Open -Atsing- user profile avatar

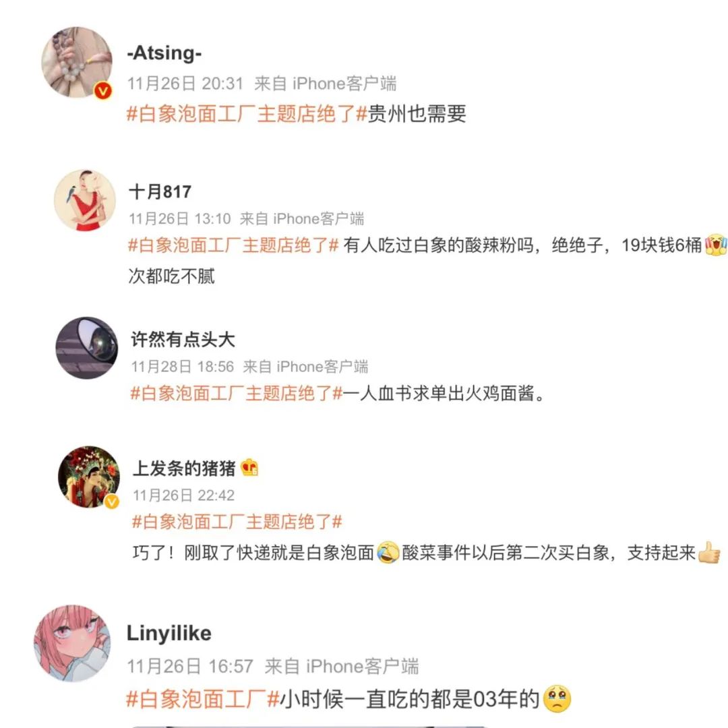[77, 62]
